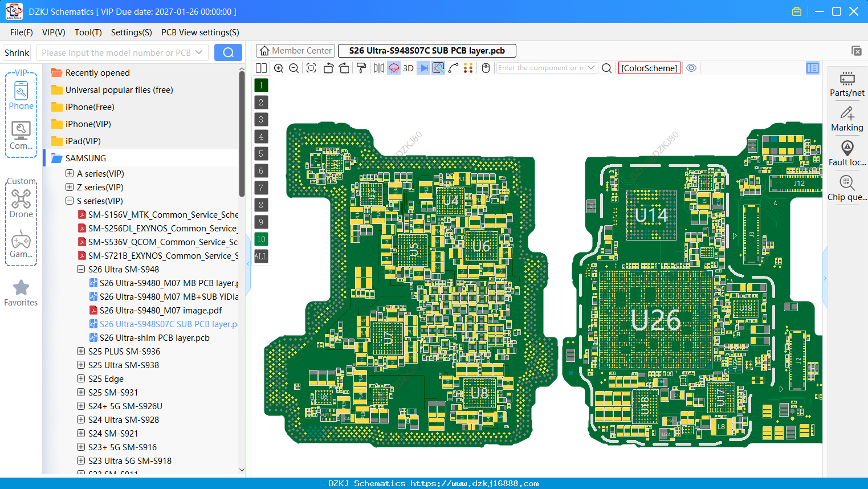
Task: Open the Fault location tool
Action: click(847, 154)
